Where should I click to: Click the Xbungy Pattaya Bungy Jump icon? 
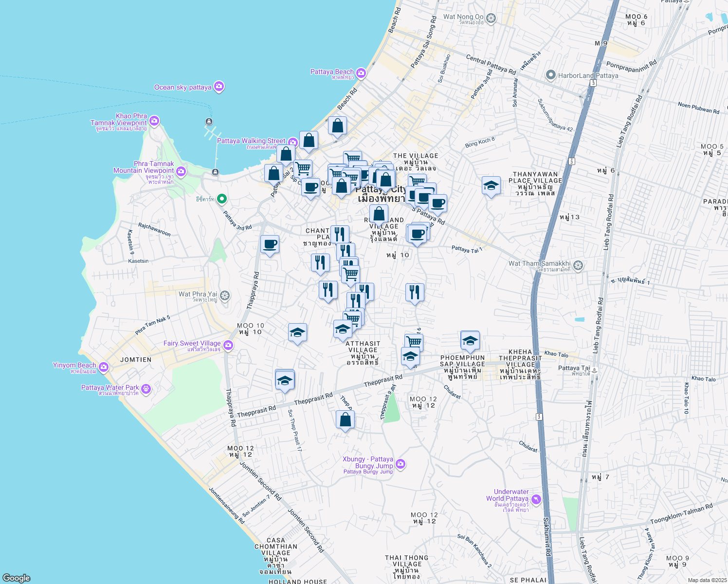[x=400, y=464]
